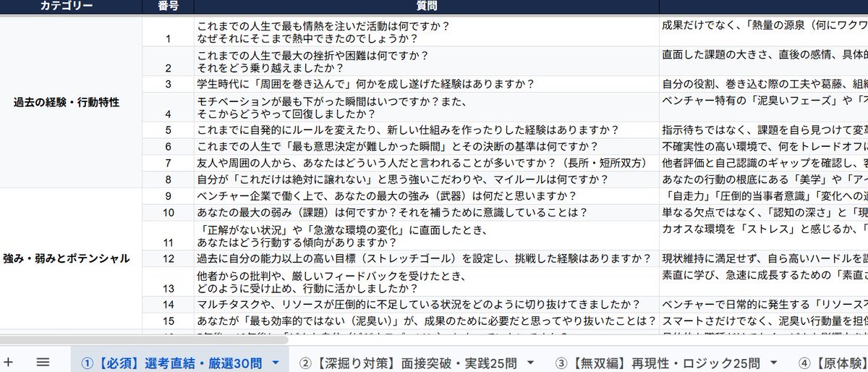Add a new sheet with the plus icon
The image size is (868, 372).
pyautogui.click(x=9, y=362)
